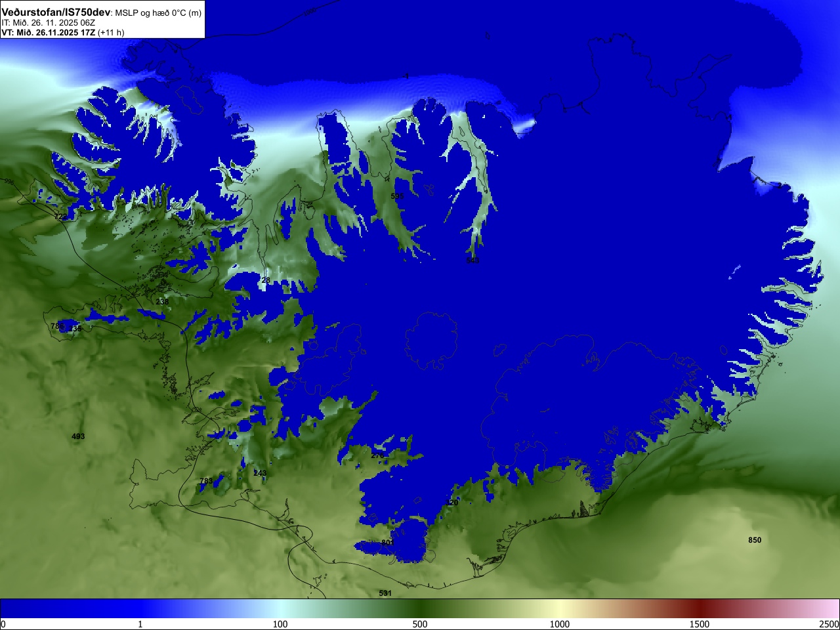Viewport: 840px width, 630px height.
Task: Click the 243 height value on the map
Action: pos(260,473)
